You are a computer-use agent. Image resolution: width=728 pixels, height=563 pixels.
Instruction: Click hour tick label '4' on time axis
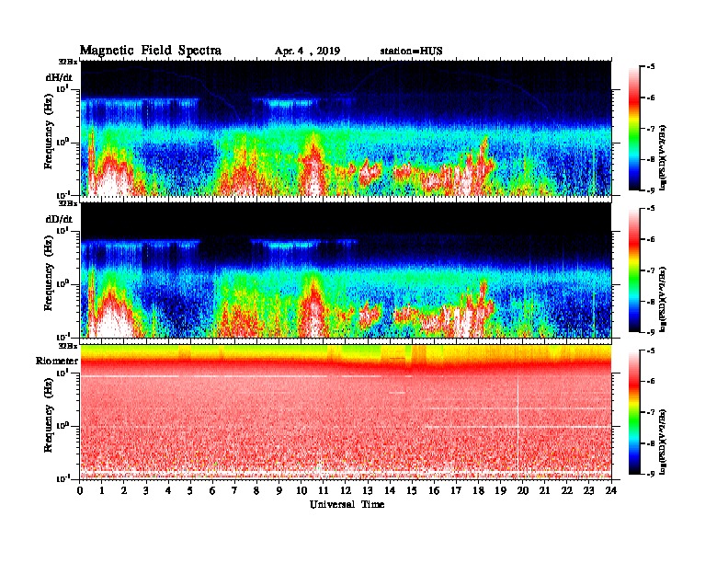168,491
